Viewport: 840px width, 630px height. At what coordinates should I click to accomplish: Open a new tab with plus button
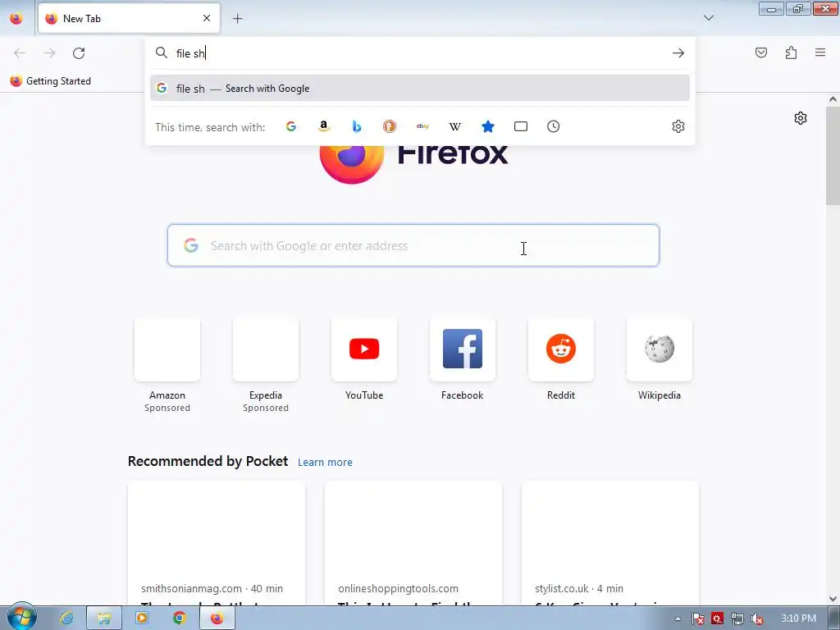[x=237, y=19]
